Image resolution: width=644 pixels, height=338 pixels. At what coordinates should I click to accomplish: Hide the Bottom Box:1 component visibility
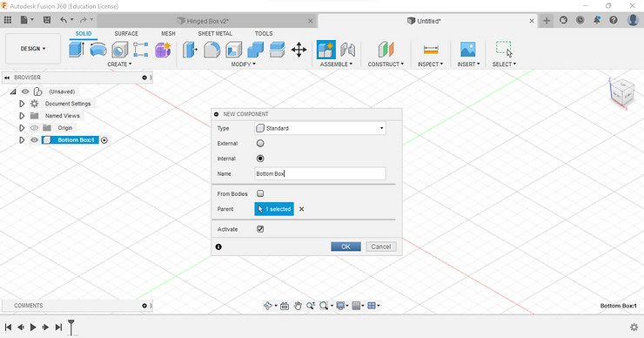click(35, 139)
